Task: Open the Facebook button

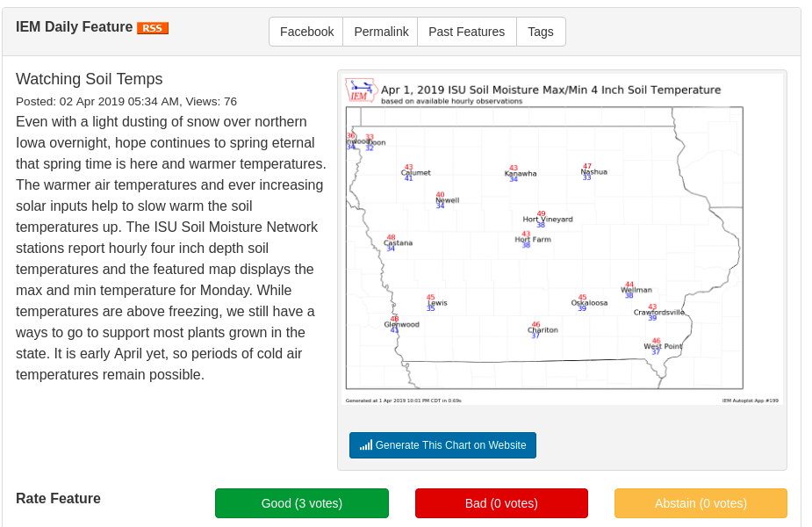Action: [306, 32]
